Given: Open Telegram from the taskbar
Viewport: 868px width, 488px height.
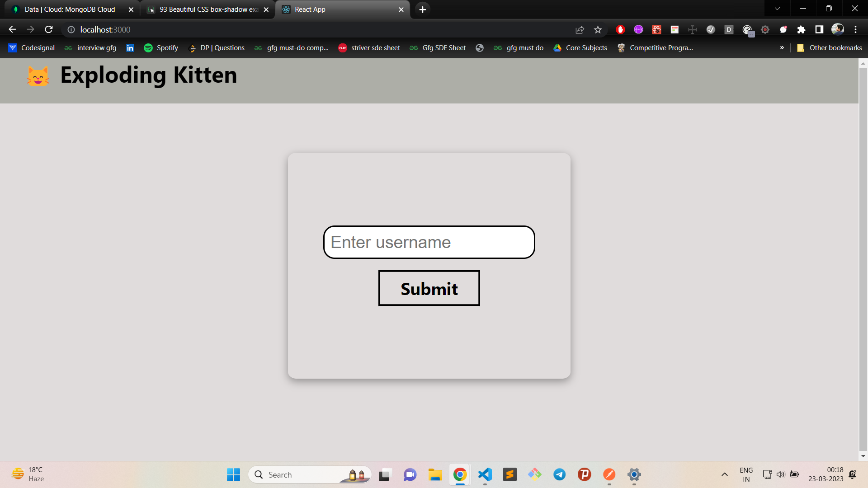Looking at the screenshot, I should [559, 474].
